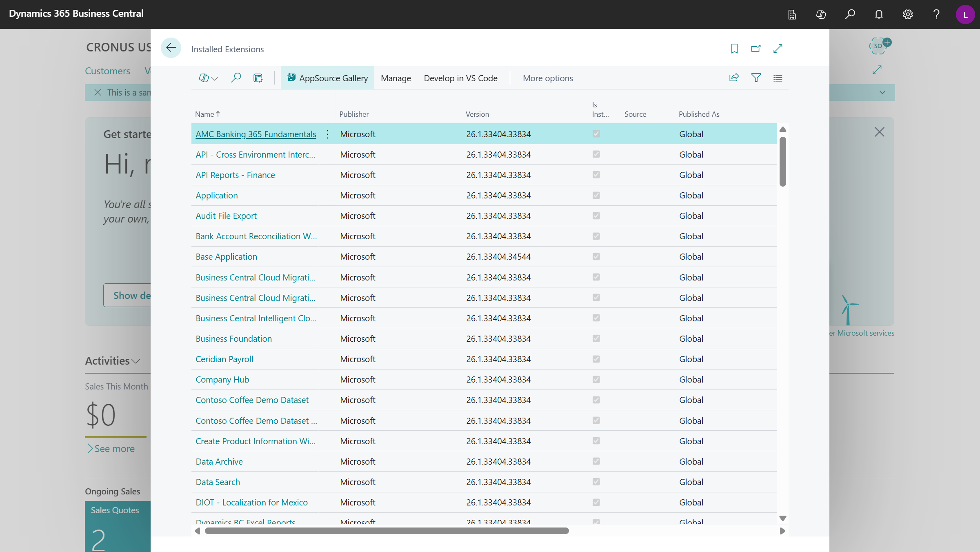Open Copilot from the top bar
Screen dimensions: 980x552
pyautogui.click(x=821, y=14)
